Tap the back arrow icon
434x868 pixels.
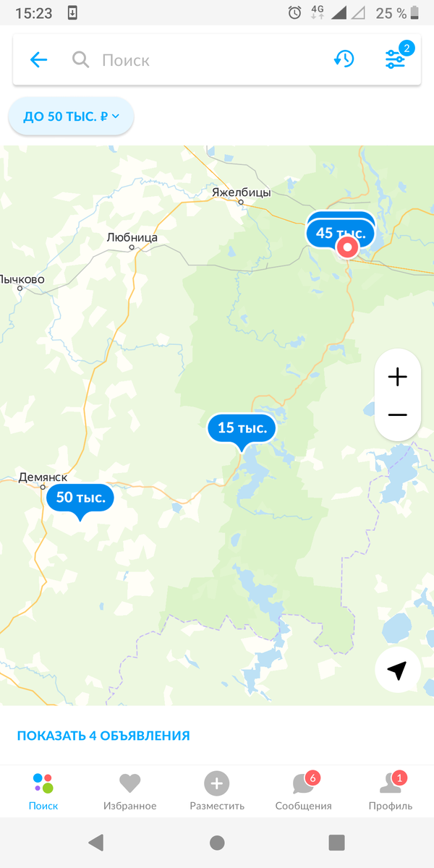(38, 60)
